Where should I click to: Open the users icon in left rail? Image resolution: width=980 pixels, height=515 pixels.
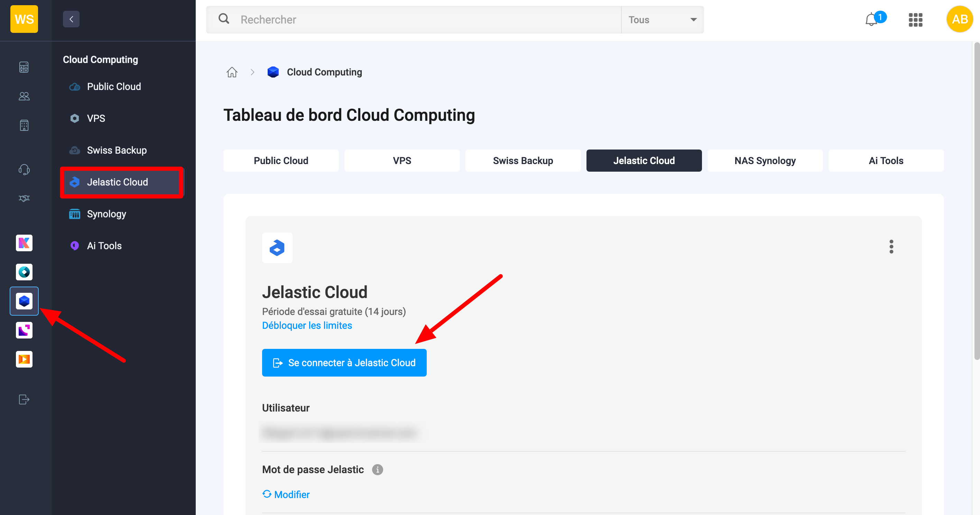[x=24, y=96]
